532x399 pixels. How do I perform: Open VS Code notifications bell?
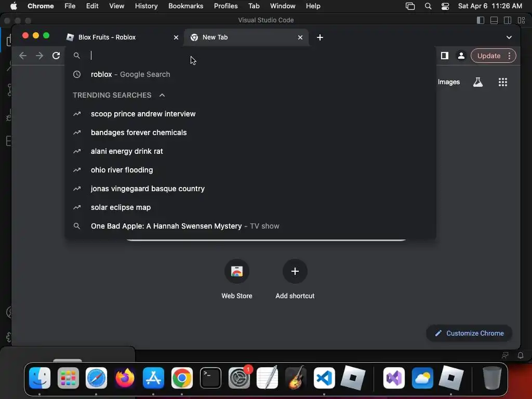pos(521,355)
